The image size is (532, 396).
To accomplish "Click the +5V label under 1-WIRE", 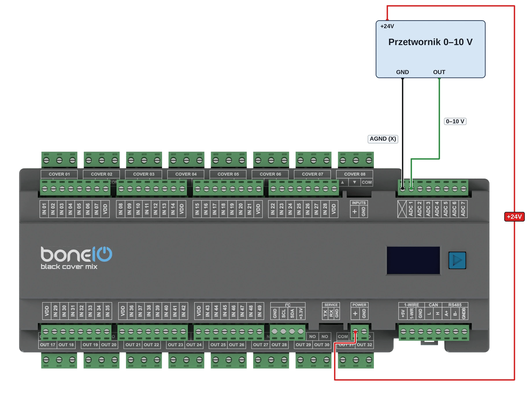I will pos(403,313).
